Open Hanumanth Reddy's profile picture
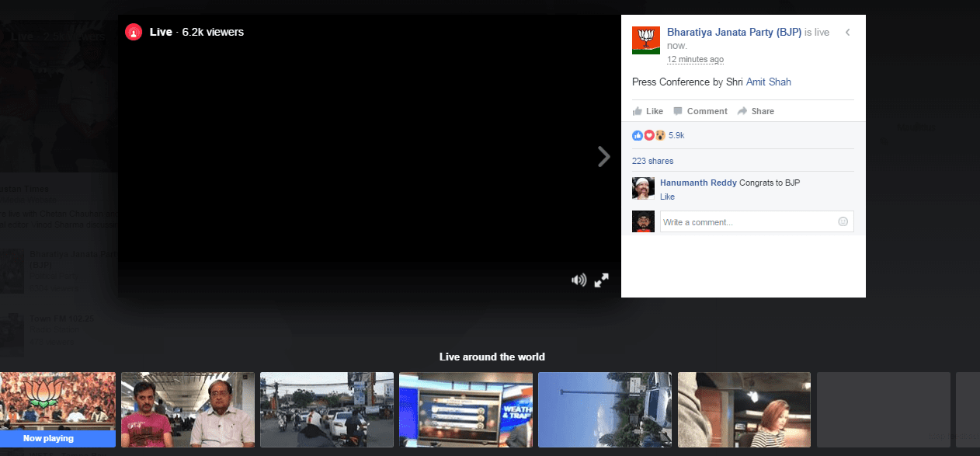Screen dimensions: 980x456 tap(643, 189)
